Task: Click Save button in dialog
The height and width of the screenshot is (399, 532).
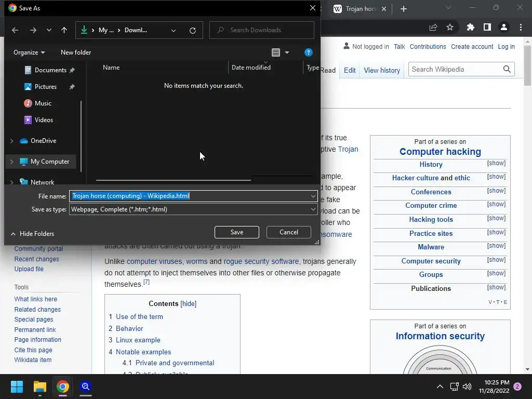Action: point(237,232)
